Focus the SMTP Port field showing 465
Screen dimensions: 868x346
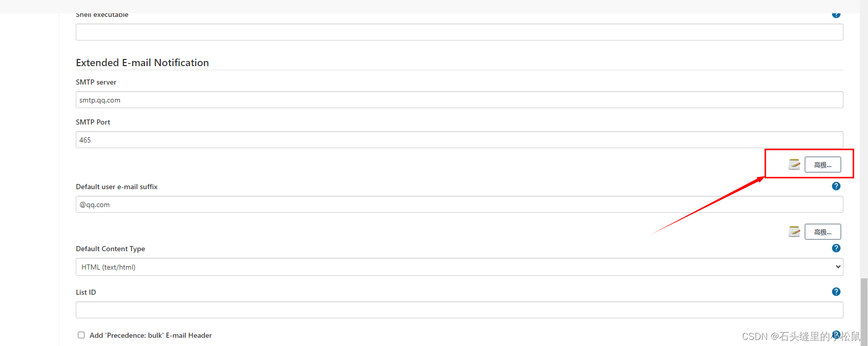[459, 140]
